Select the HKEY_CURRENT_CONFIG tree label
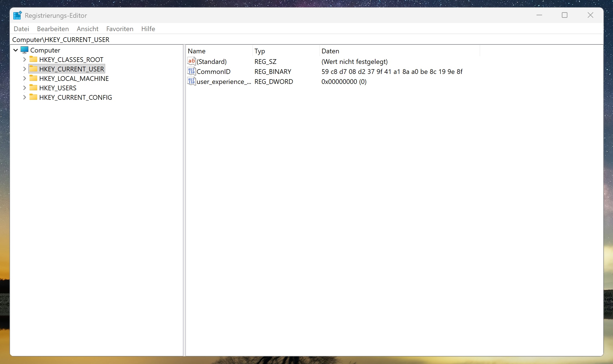613x364 pixels. 76,97
